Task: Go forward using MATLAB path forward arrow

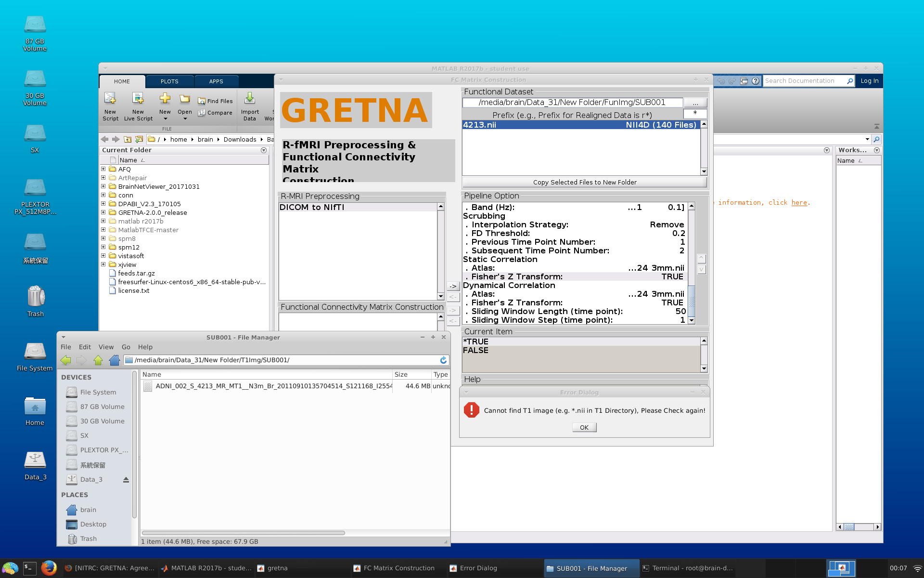Action: pos(115,139)
